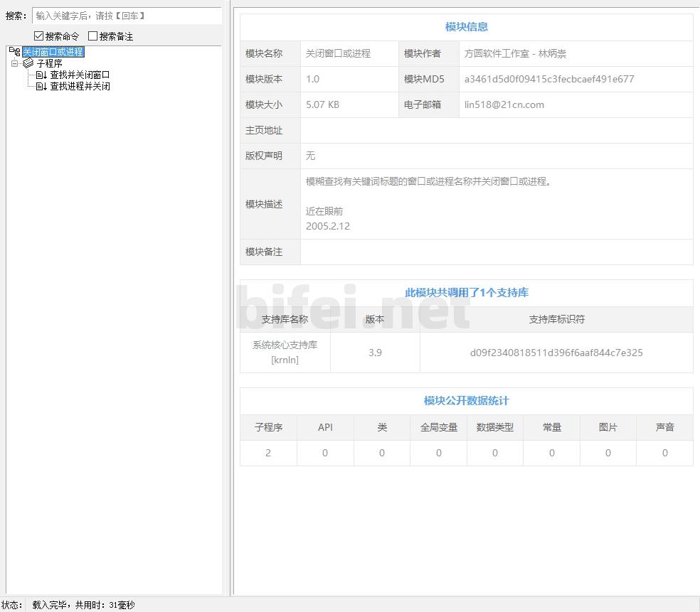
Task: Click the 系统核心支持库 [krnln] cell
Action: tap(285, 353)
